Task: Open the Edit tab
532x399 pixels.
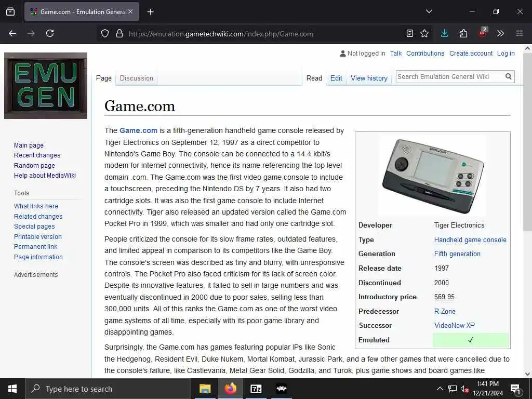Action: (x=336, y=78)
